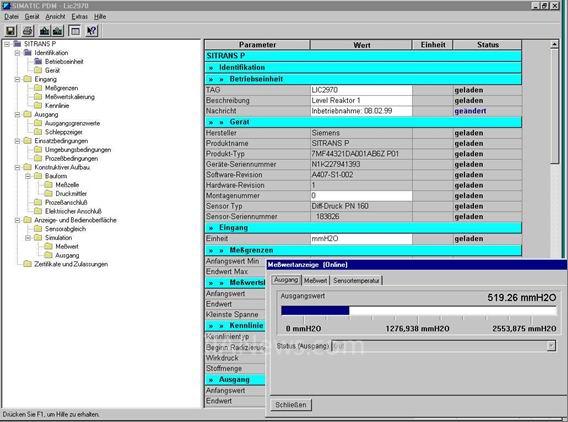The image size is (568, 422).
Task: Open the Status (Ausgang) dropdown
Action: pyautogui.click(x=551, y=346)
